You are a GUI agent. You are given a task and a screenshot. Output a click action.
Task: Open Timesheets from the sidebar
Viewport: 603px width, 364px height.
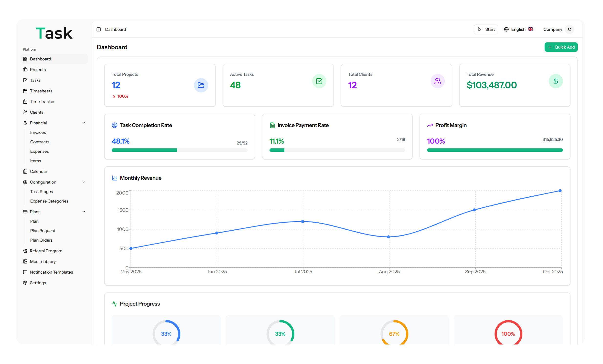[41, 91]
